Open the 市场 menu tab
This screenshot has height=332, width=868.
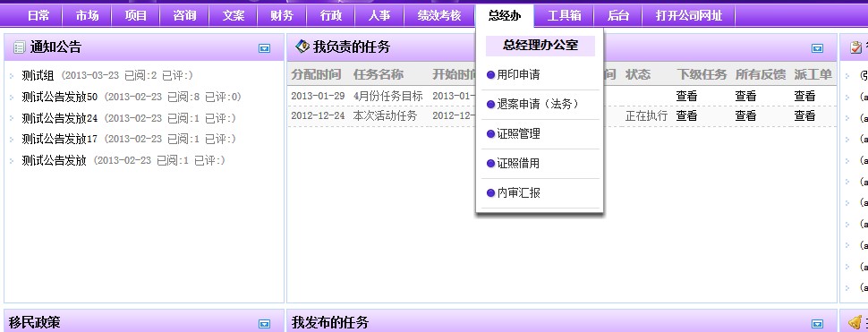pos(87,16)
